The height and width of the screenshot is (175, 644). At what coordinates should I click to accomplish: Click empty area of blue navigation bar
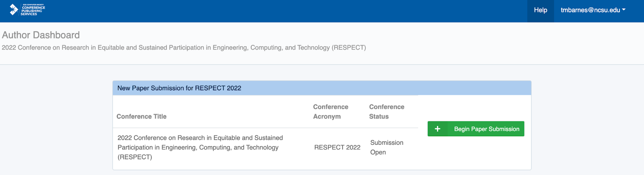tap(282, 11)
